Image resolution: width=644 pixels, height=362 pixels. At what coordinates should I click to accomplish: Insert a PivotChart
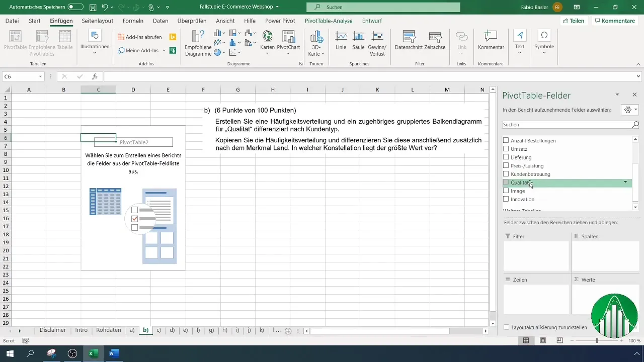point(288,43)
